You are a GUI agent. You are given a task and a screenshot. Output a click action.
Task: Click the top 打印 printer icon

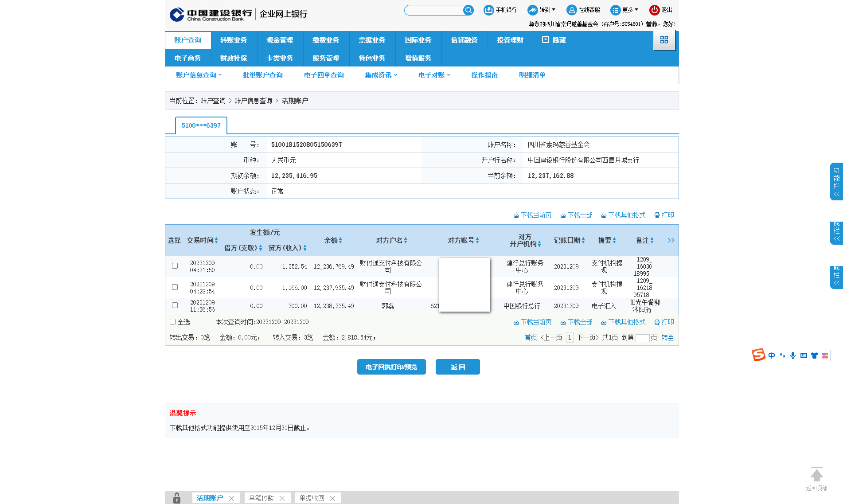pos(657,215)
